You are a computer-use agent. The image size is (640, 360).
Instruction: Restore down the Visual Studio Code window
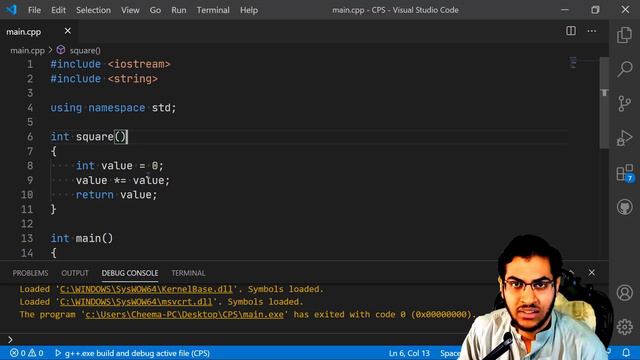click(x=595, y=10)
